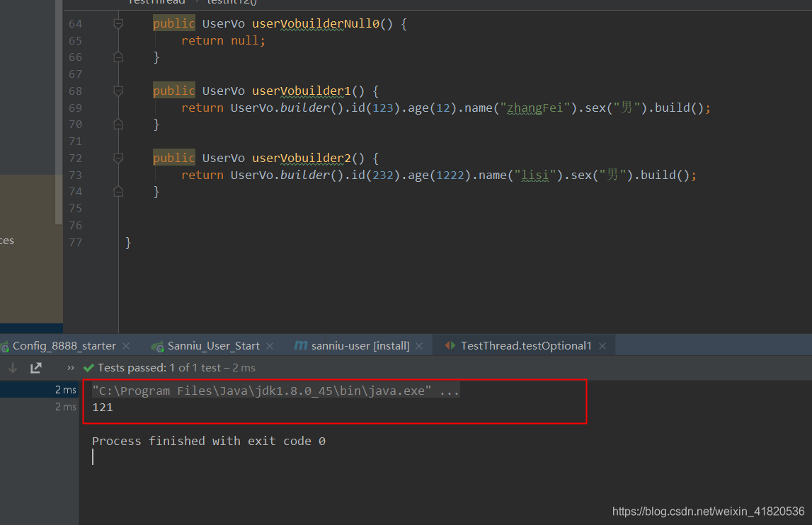Click line number 77 in the gutter
This screenshot has width=812, height=525.
click(x=76, y=242)
